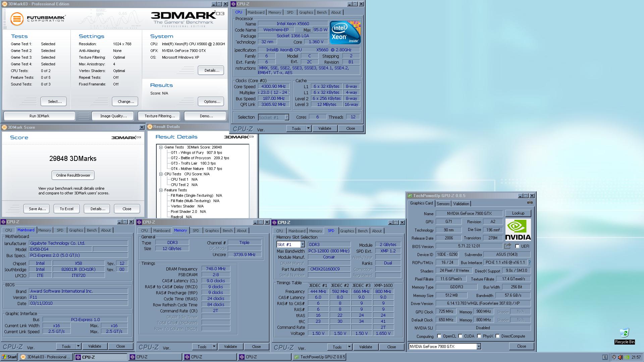644x362 pixels.
Task: Open Tools dropdown arrow in Mainboard window
Action: point(78,346)
